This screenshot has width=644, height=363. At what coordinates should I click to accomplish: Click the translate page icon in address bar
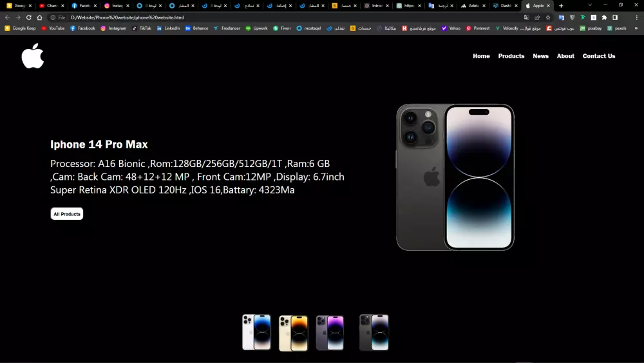[x=527, y=17]
